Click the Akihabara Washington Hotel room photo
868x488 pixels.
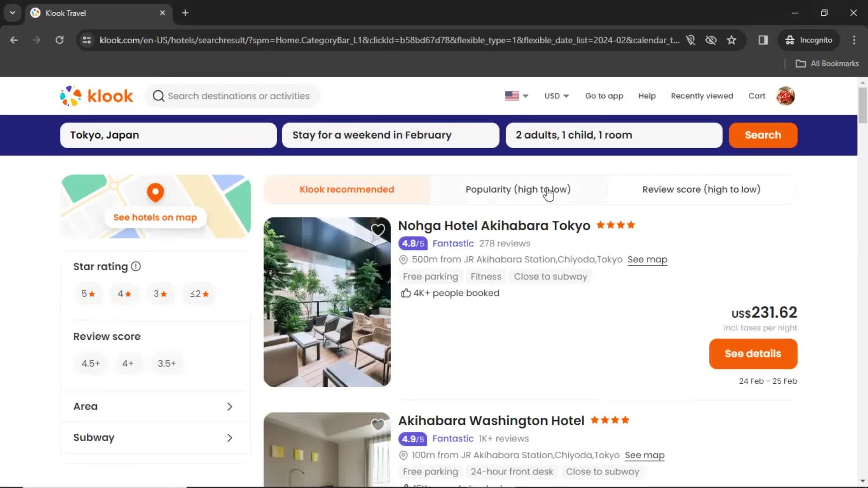(x=327, y=450)
